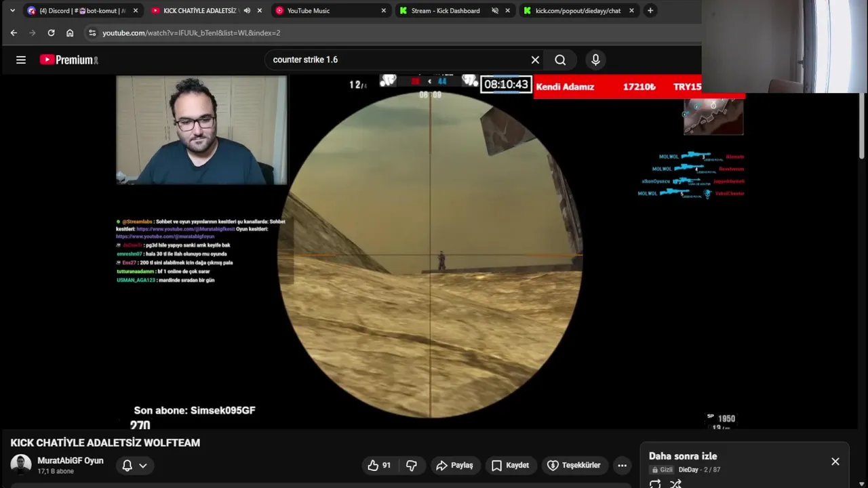Open the YouTube guide hamburger menu

[x=21, y=60]
